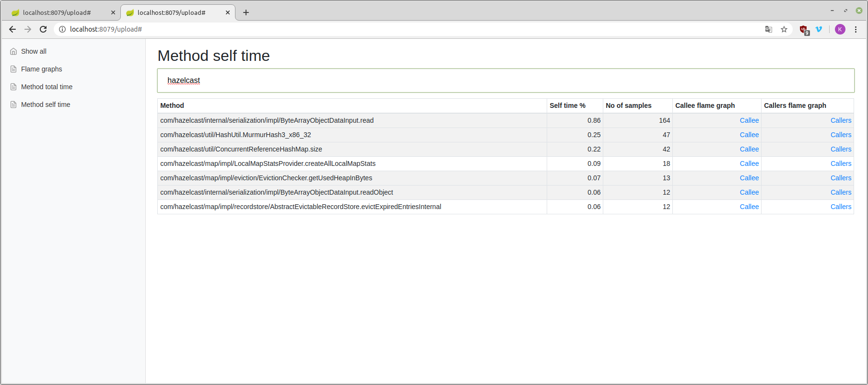Screen dimensions: 868x385
Task: Open Flame graphs in sidebar
Action: coord(42,69)
